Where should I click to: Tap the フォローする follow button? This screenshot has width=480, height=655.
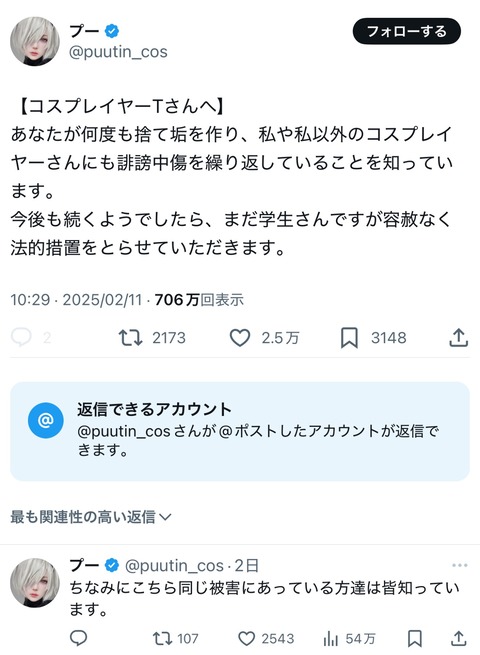[406, 31]
